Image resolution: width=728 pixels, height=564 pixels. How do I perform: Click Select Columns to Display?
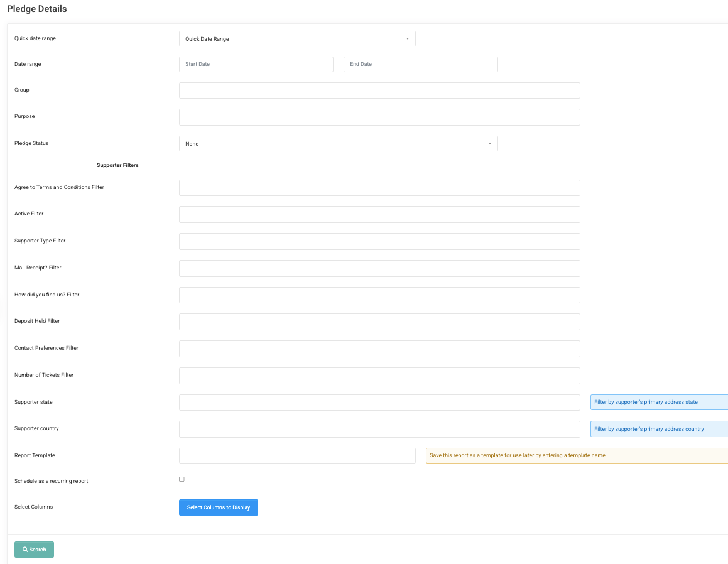click(x=218, y=507)
